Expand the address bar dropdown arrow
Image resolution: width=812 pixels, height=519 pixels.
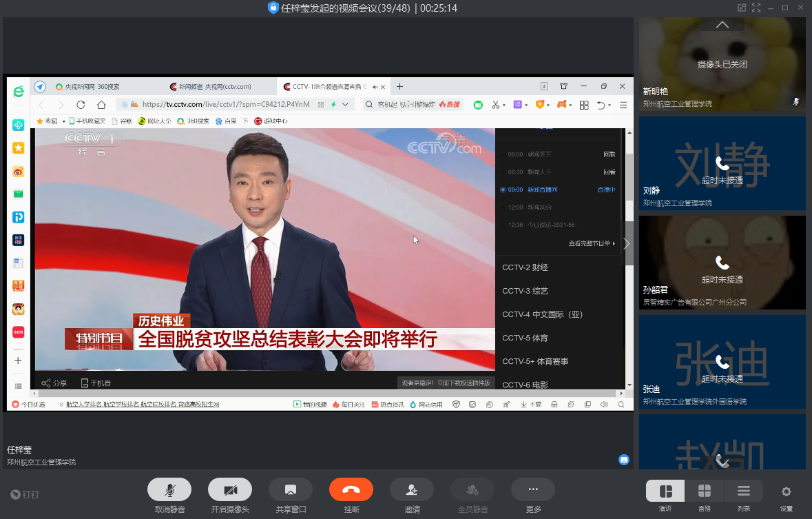346,104
